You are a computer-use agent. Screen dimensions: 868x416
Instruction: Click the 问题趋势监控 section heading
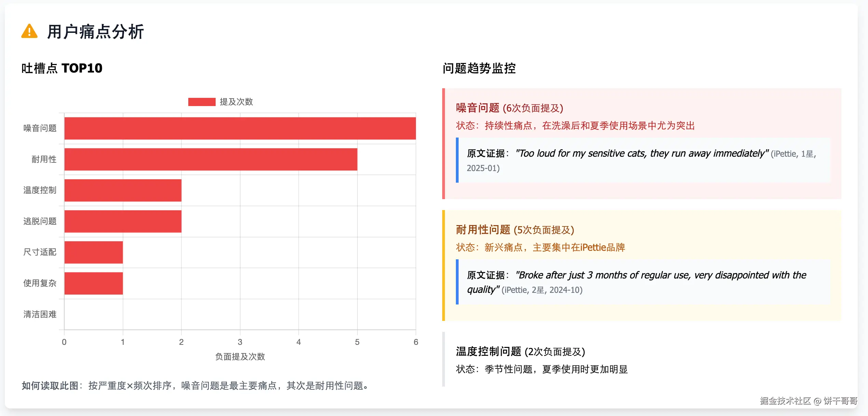point(479,68)
